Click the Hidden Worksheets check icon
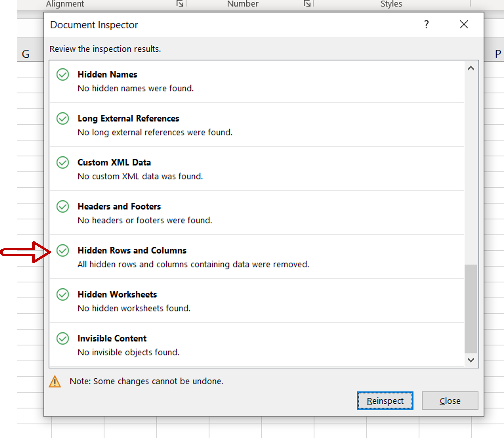 63,294
